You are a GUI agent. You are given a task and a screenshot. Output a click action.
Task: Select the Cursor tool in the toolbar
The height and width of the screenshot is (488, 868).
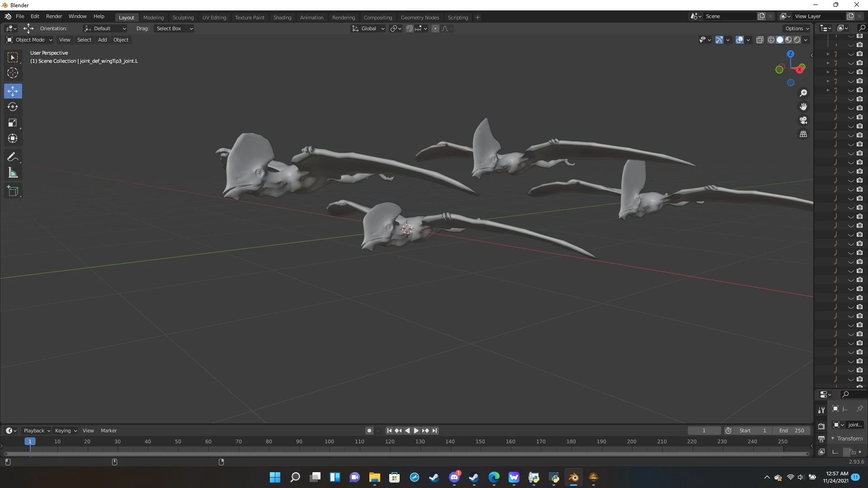point(13,73)
